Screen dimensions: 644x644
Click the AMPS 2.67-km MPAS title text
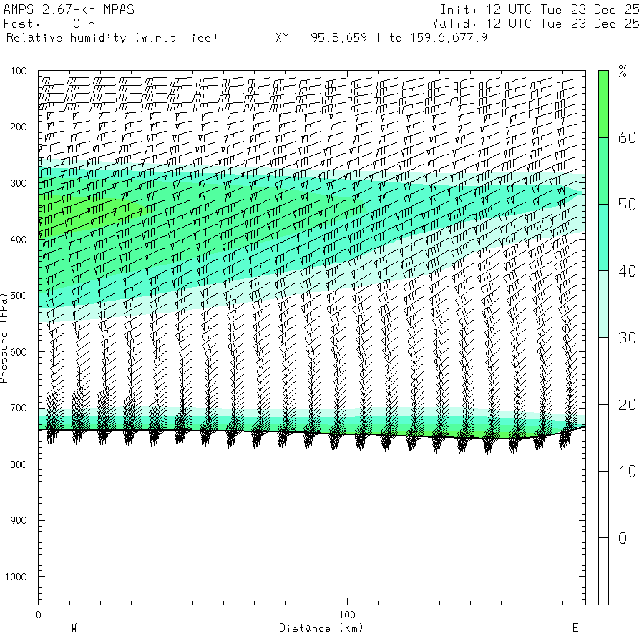click(69, 10)
